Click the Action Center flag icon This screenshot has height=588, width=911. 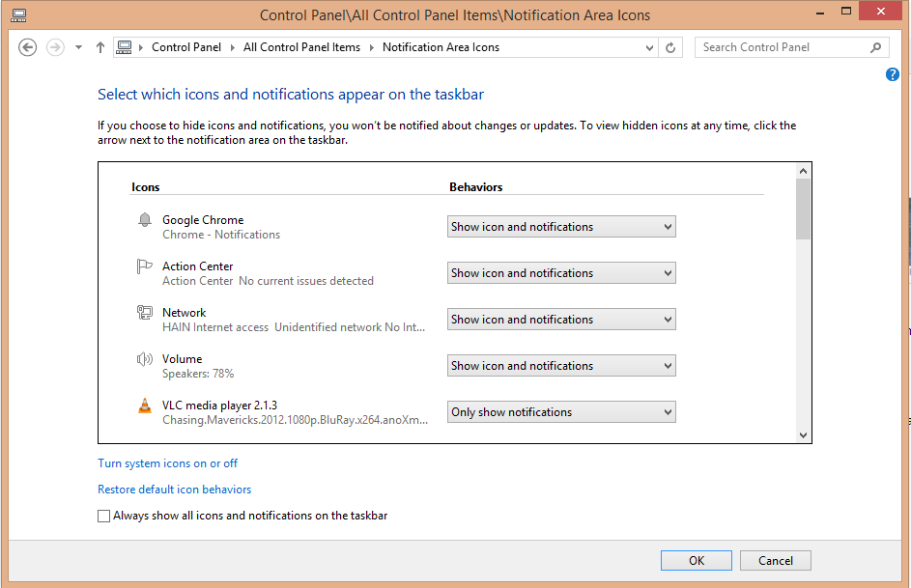pyautogui.click(x=145, y=267)
